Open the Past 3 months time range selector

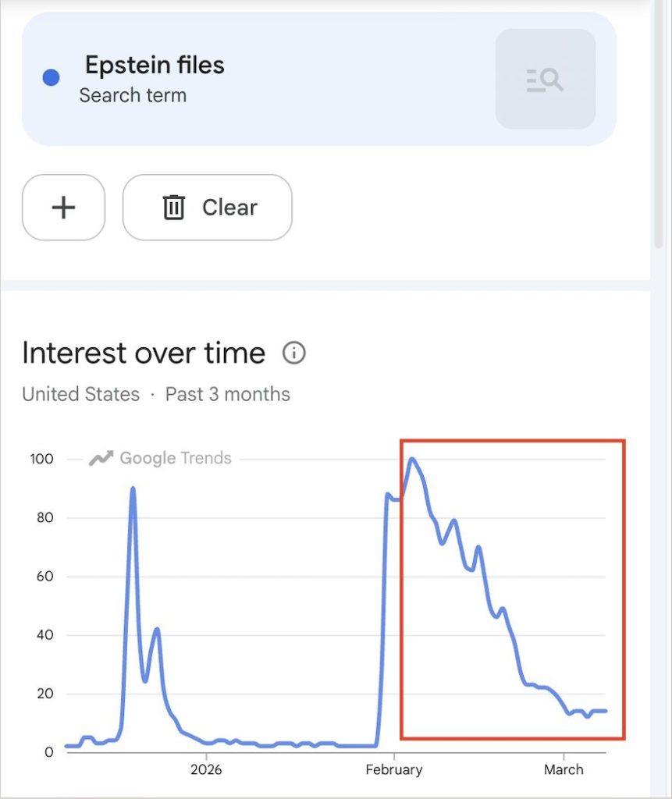click(x=227, y=395)
